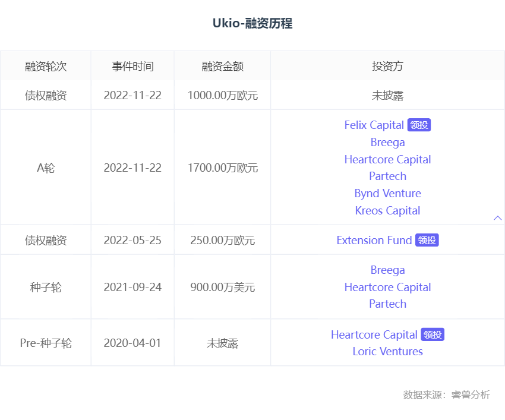Click 债权融资 cell dated 2022-05-25

coord(46,240)
